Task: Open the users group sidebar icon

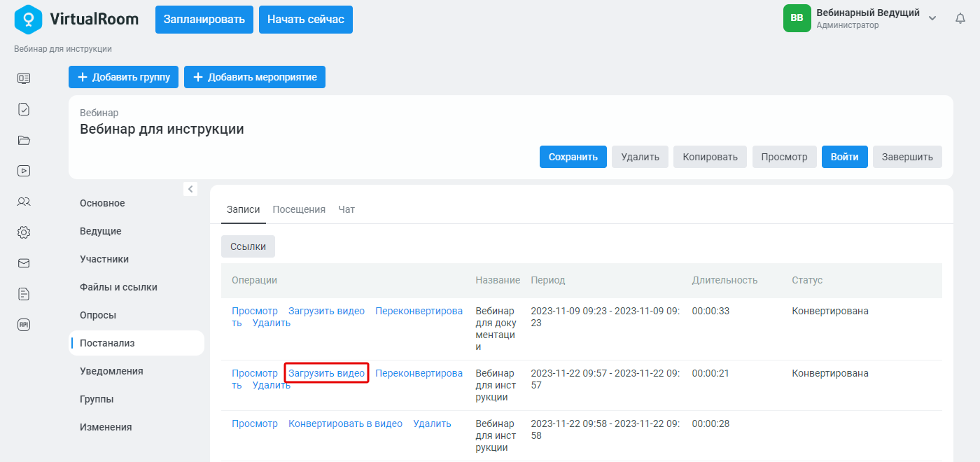Action: pyautogui.click(x=24, y=202)
